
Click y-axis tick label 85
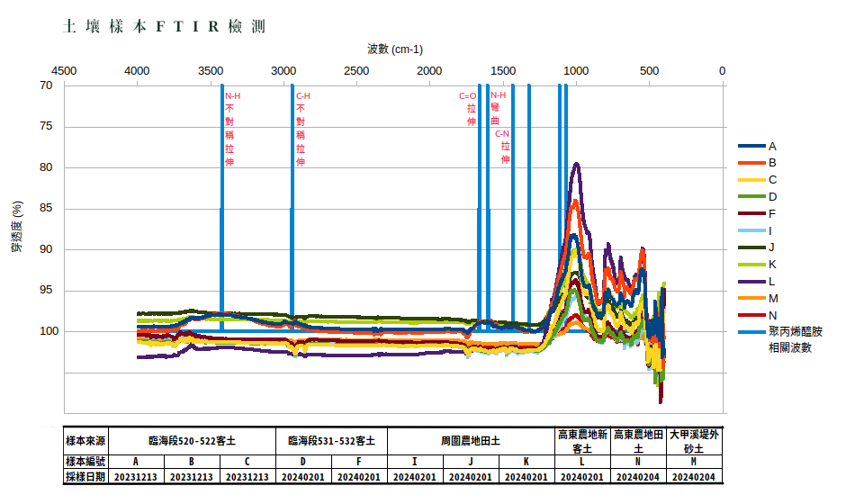click(x=46, y=208)
